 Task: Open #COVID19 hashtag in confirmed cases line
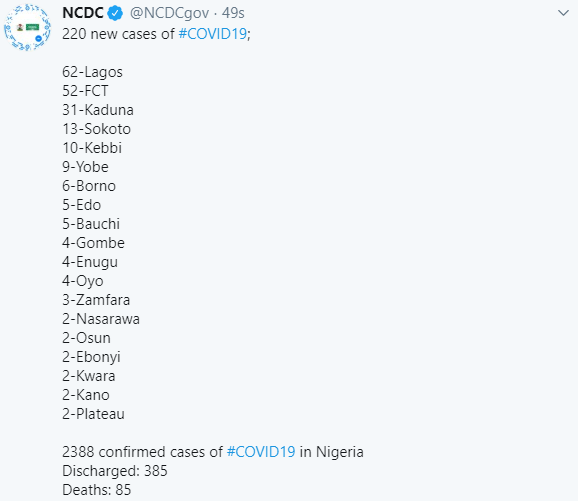click(x=261, y=452)
